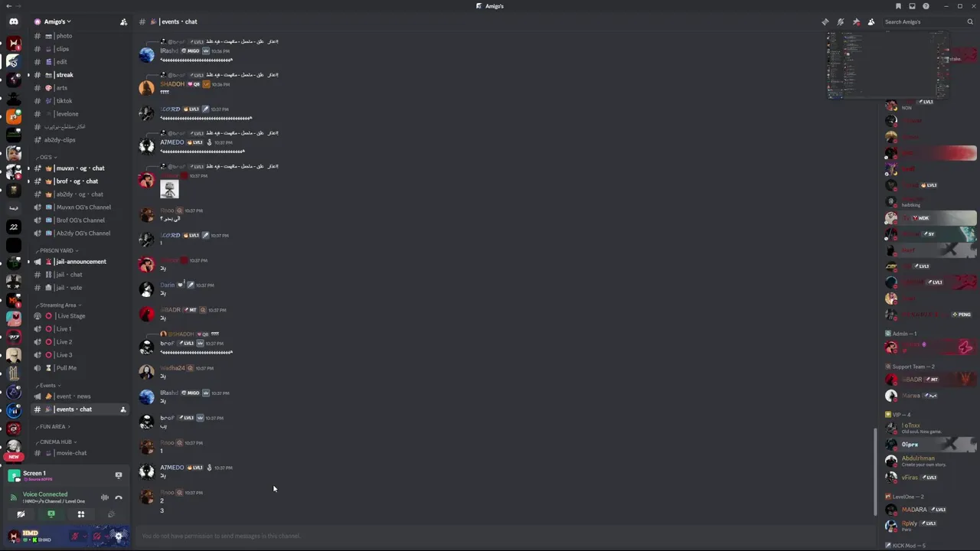Open the edit channel
Screen dimensions: 980x551
pos(80,62)
